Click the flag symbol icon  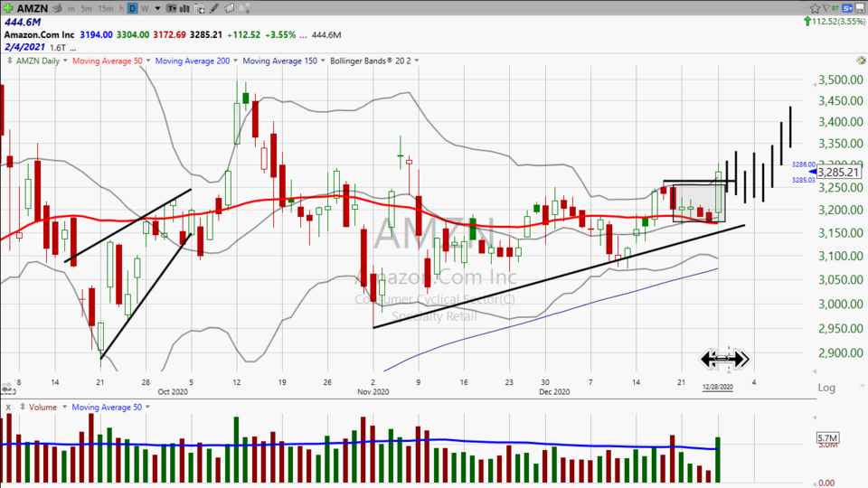pyautogui.click(x=826, y=8)
